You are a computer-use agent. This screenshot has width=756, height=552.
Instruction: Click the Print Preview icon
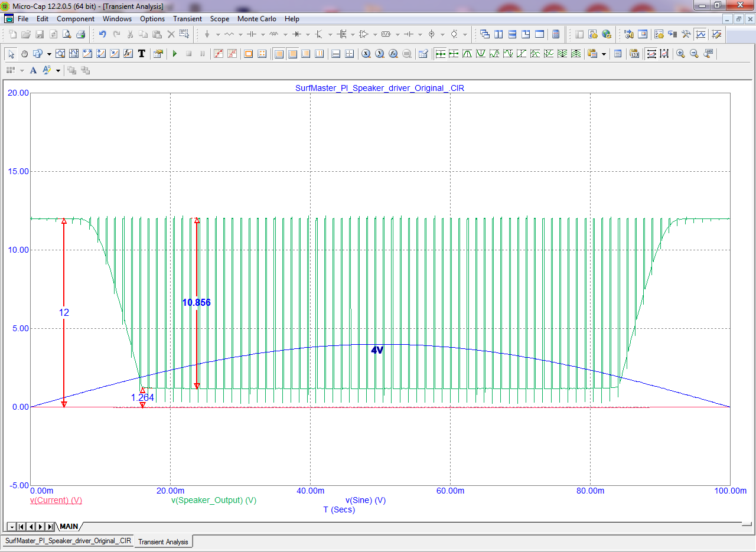[x=67, y=34]
